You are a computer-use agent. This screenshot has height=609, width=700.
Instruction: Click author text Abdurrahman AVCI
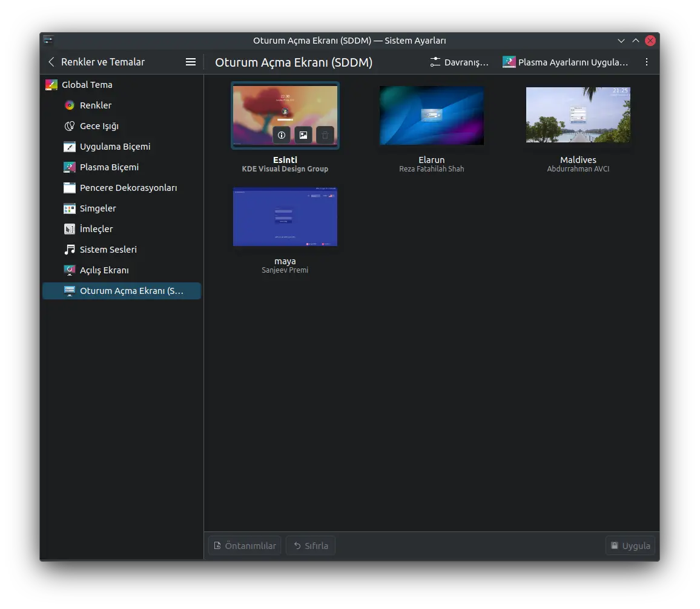point(578,169)
